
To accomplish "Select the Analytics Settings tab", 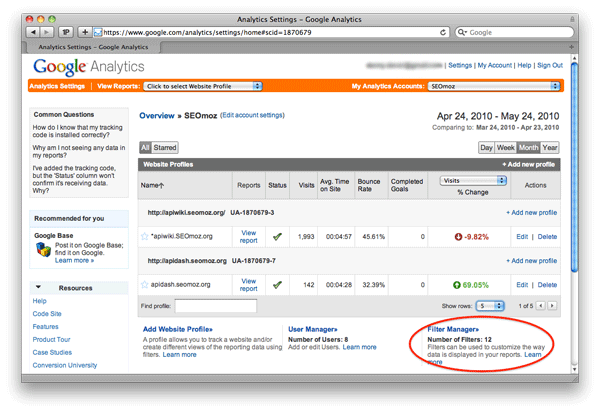I will [x=56, y=87].
